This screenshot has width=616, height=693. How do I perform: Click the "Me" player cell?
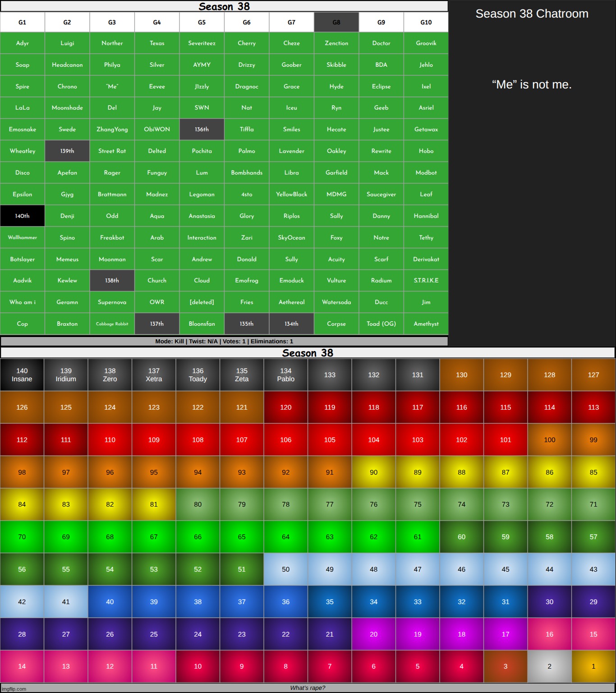pyautogui.click(x=112, y=86)
